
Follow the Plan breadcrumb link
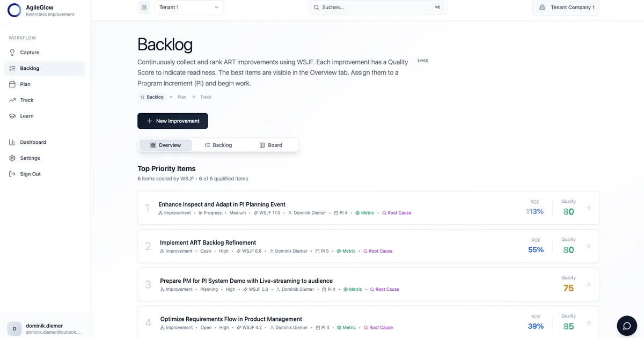[182, 97]
